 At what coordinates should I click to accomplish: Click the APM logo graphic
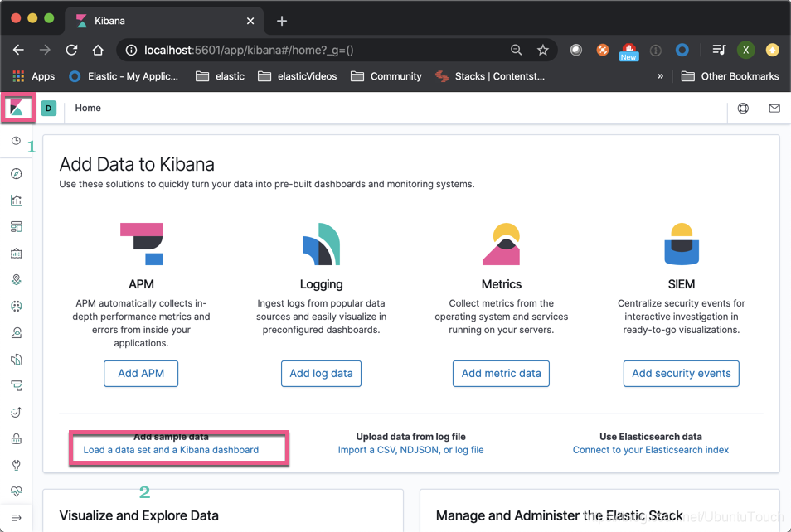point(141,244)
